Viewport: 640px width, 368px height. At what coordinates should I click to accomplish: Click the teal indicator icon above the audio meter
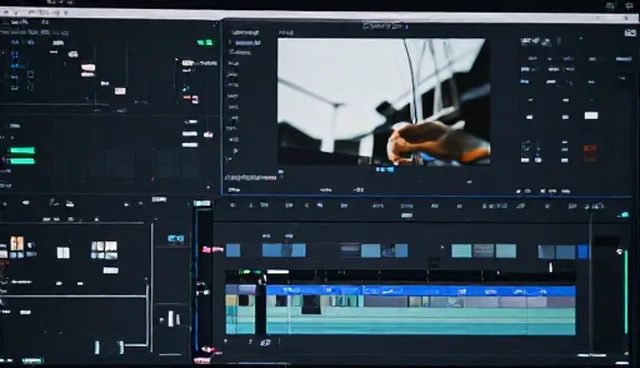coord(623,215)
